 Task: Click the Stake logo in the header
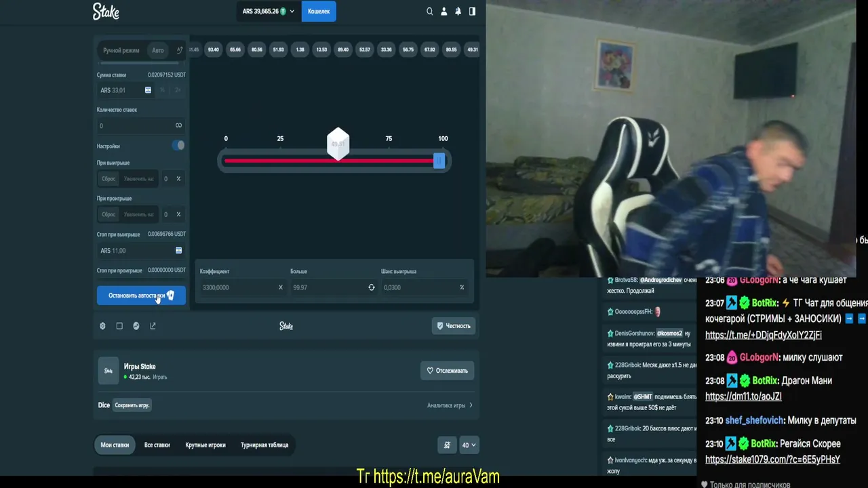(x=106, y=12)
